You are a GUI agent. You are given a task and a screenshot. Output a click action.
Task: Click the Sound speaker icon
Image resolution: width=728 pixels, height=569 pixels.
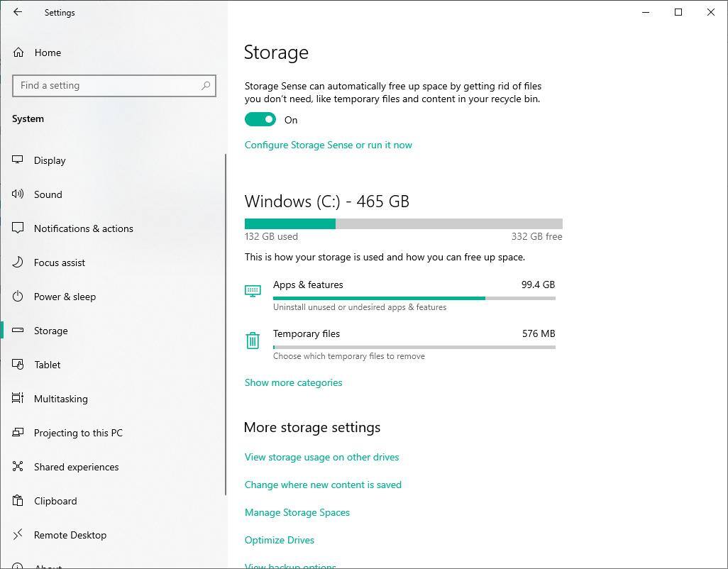(18, 194)
